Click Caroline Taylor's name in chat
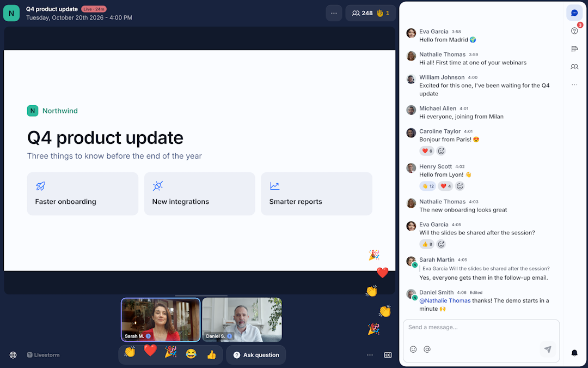 coord(440,131)
